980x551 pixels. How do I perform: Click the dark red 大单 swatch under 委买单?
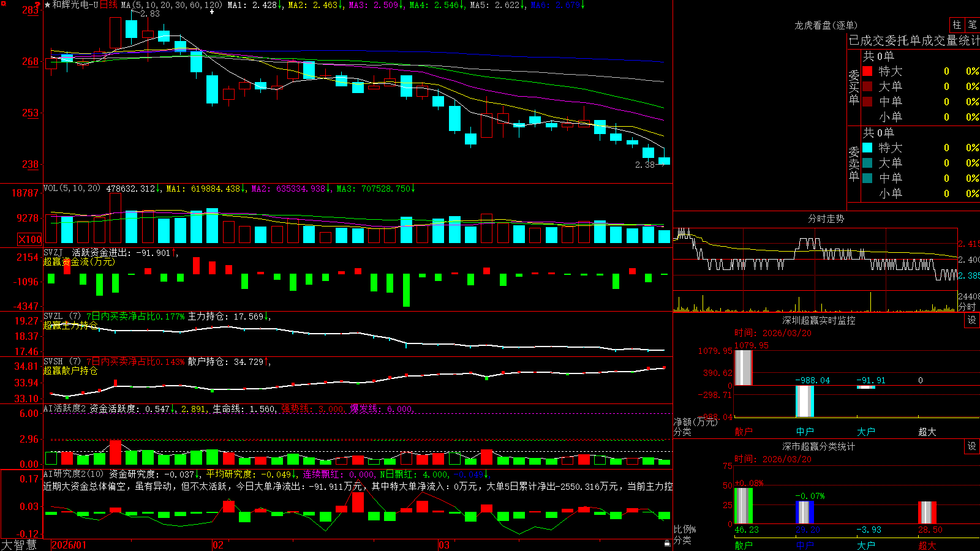(x=867, y=86)
